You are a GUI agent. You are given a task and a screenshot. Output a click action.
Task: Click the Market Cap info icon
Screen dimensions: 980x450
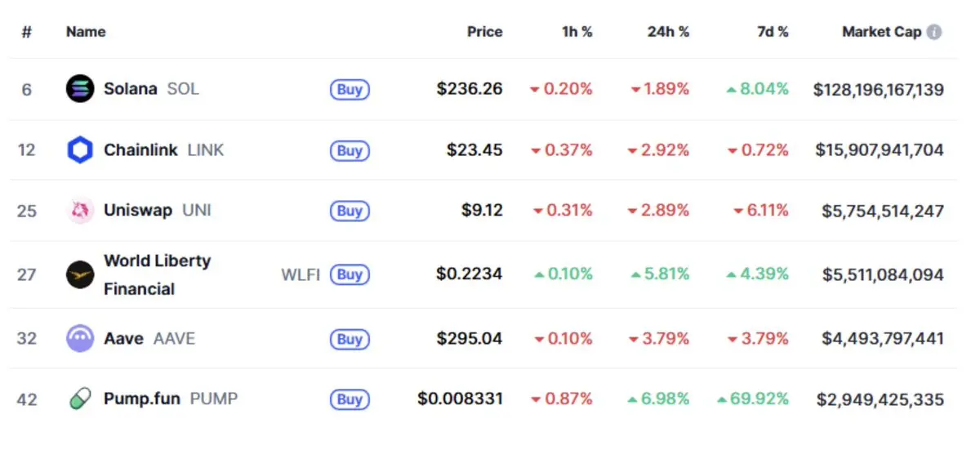point(934,32)
